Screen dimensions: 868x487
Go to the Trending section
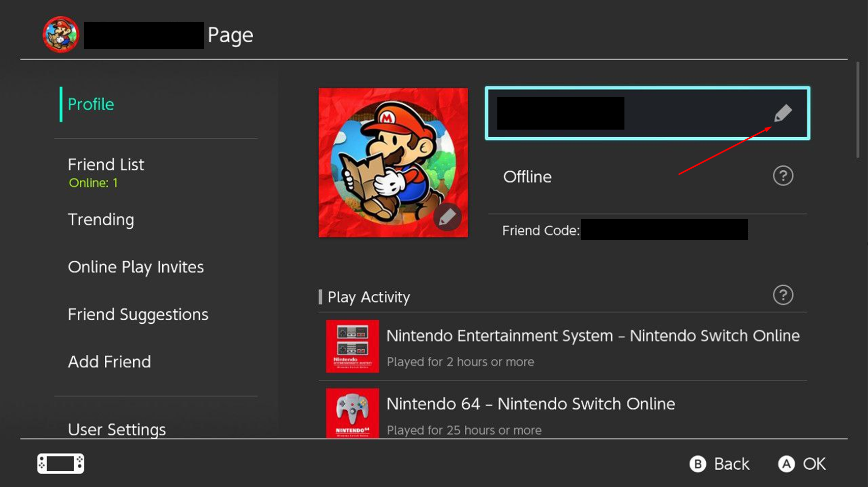(101, 220)
